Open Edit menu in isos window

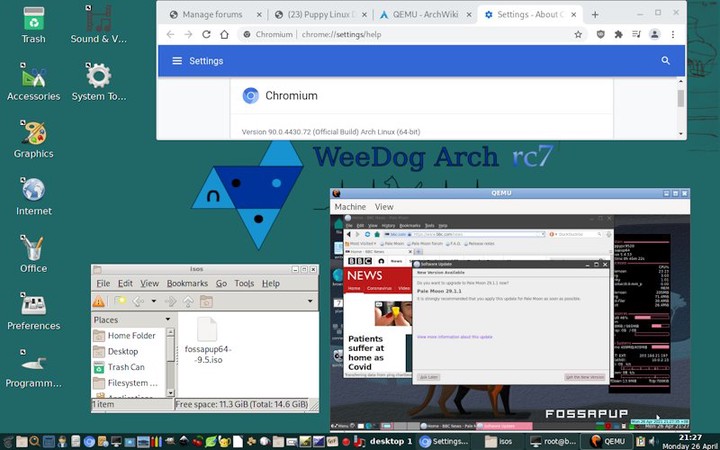(x=125, y=283)
